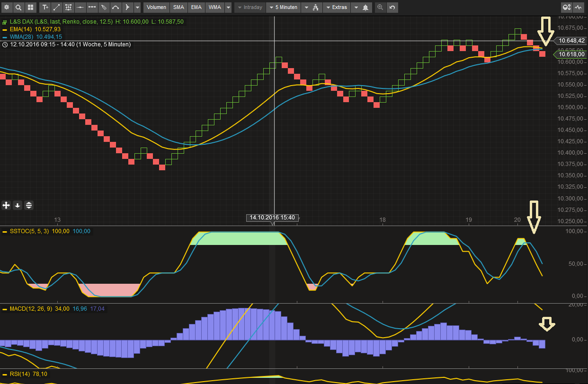Screen dimensions: 588x384
Task: Click the grid layout icon
Action: click(30, 7)
